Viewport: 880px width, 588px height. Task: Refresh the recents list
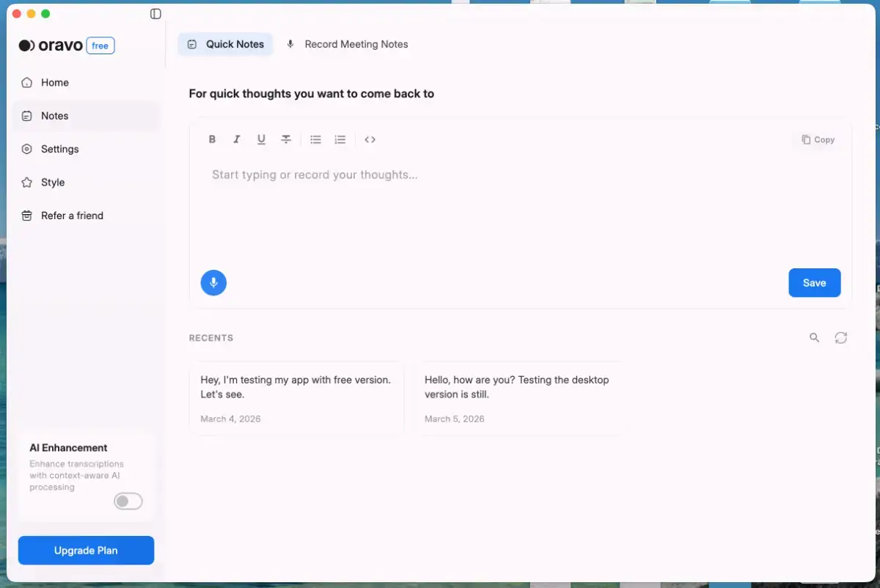(840, 338)
